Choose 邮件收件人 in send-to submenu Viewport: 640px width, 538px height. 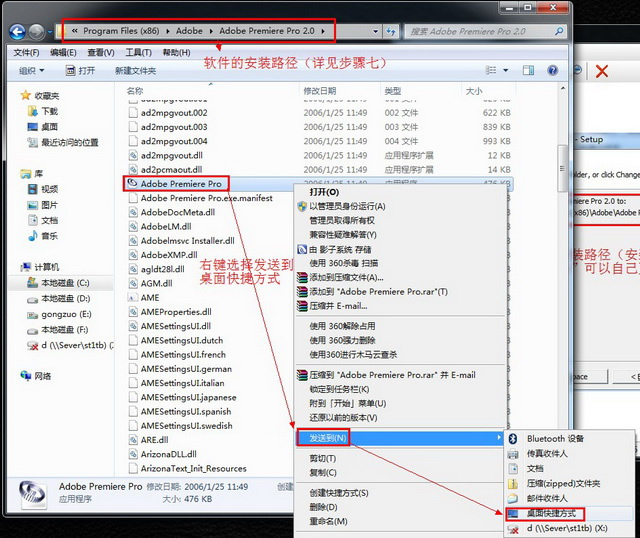(547, 498)
